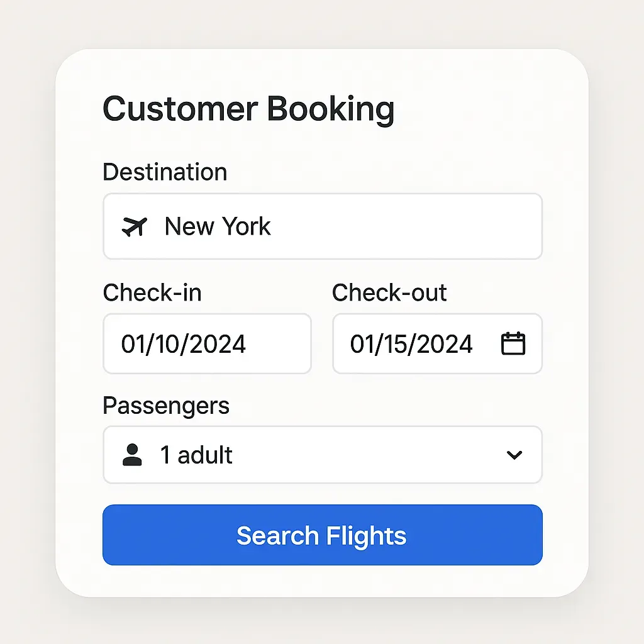Focus the Check-out date field

tap(437, 343)
